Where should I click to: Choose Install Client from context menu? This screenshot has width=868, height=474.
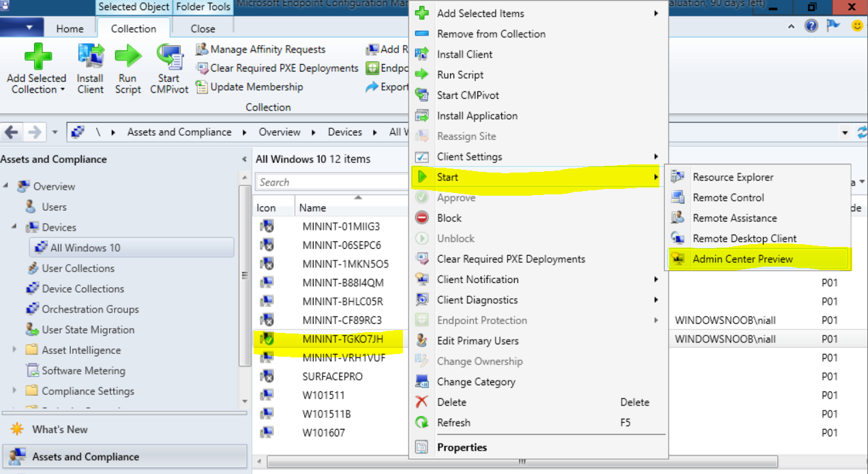point(537,54)
